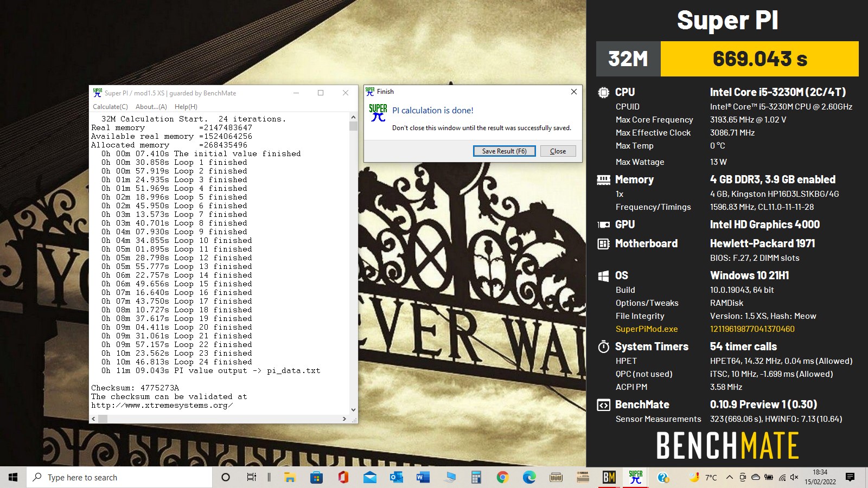Open the Help(H) menu
Viewport: 868px width, 488px height.
[x=186, y=107]
